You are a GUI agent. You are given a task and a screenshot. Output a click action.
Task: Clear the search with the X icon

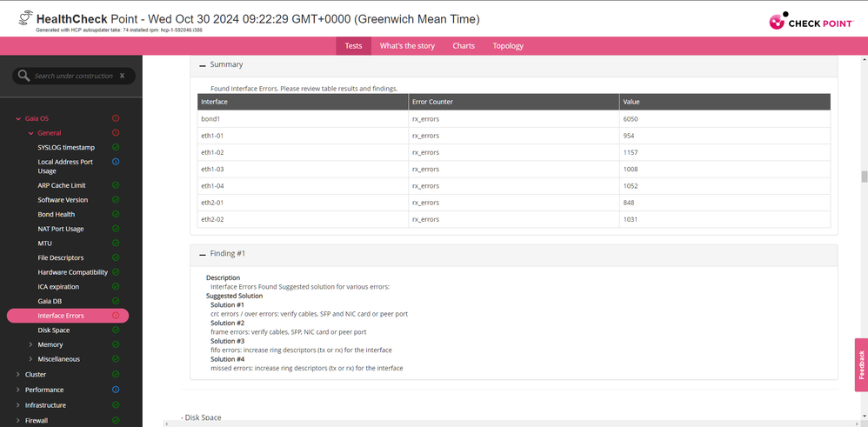[x=122, y=77]
